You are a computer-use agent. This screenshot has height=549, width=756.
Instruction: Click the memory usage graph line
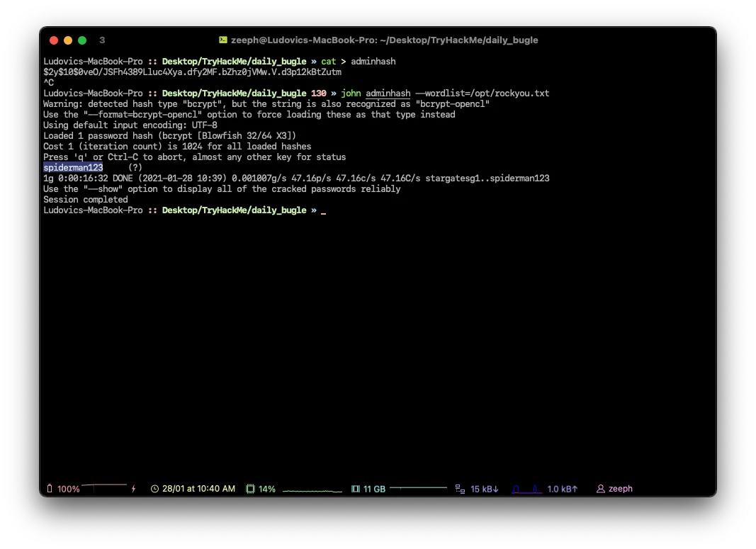[418, 488]
